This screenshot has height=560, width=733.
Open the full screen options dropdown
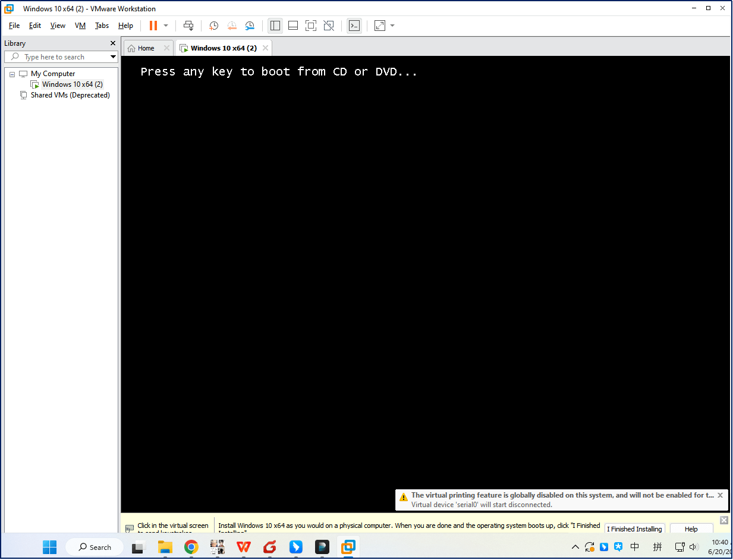tap(391, 26)
